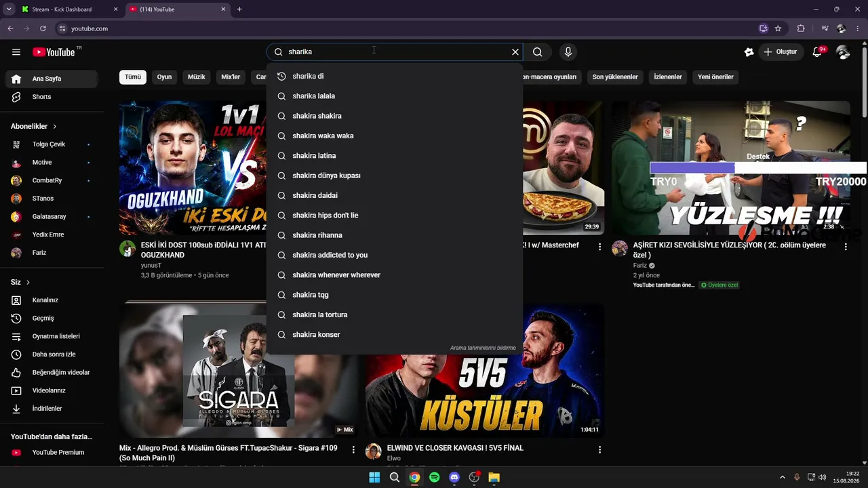Select the Mix'ler filter chip
This screenshot has height=488, width=868.
(231, 77)
